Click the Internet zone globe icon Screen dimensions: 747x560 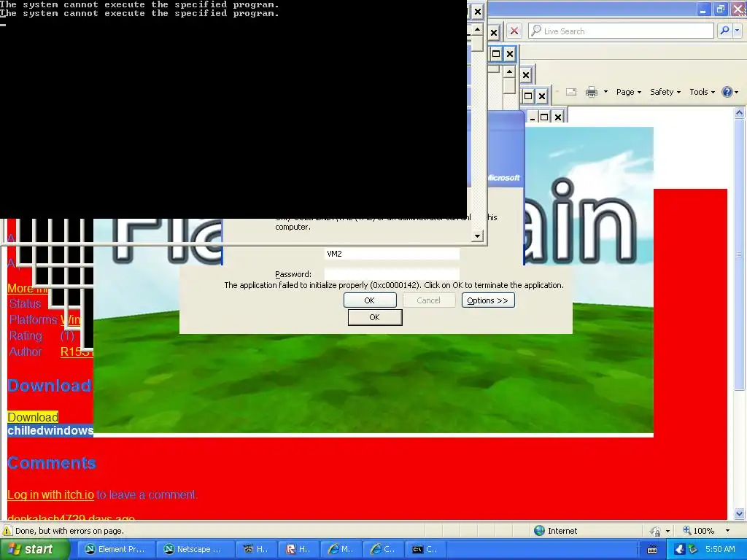point(539,531)
